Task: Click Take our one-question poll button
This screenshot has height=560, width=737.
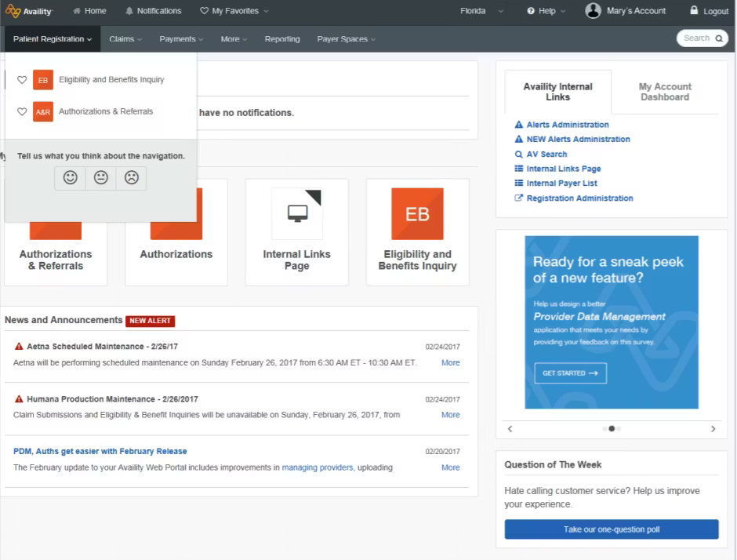Action: 612,529
